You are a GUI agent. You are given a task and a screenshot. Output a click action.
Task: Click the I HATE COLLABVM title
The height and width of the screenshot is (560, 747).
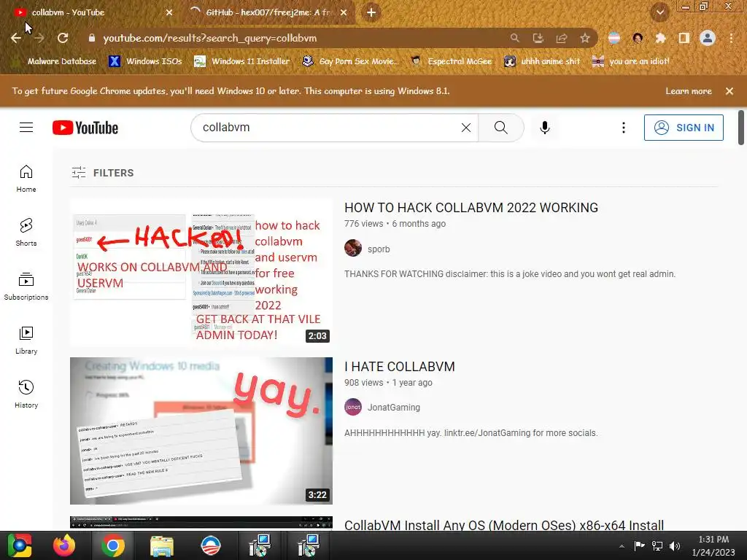tap(400, 367)
